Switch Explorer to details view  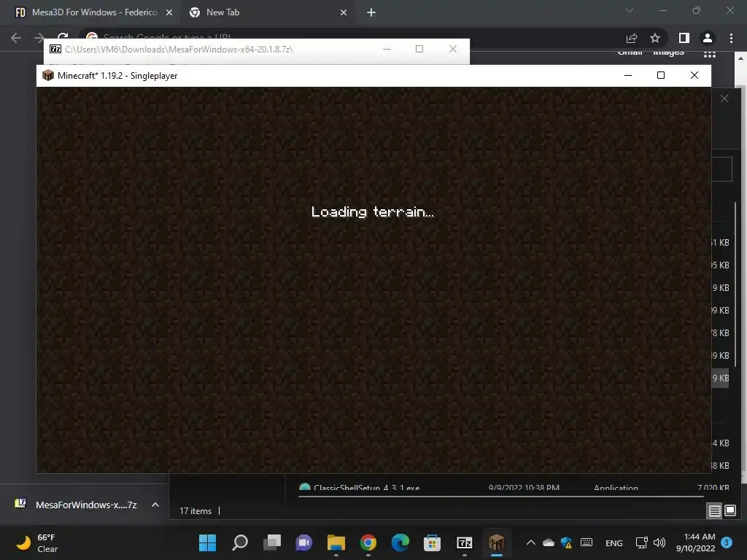[x=715, y=511]
